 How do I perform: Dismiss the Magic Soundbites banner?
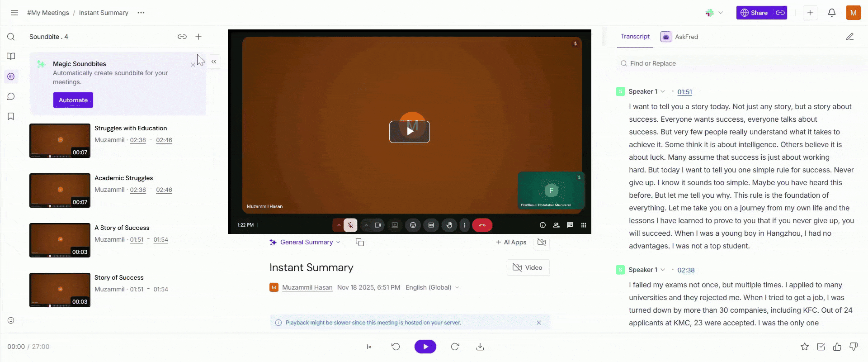[193, 65]
